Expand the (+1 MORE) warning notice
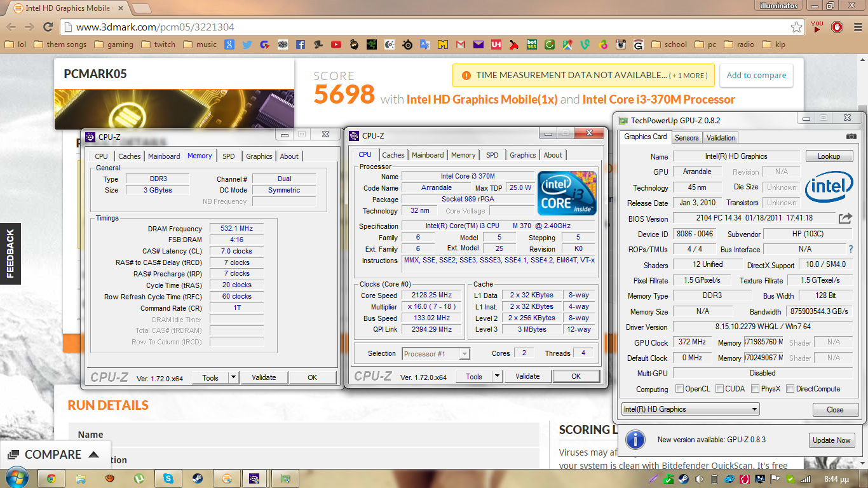 click(689, 76)
